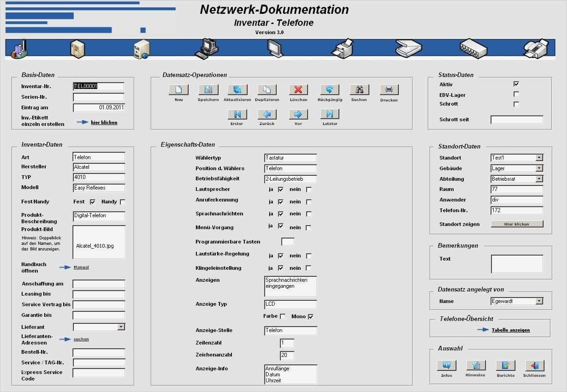Open the Manual handbook link
Viewport: 567px width, 392px height.
(81, 267)
